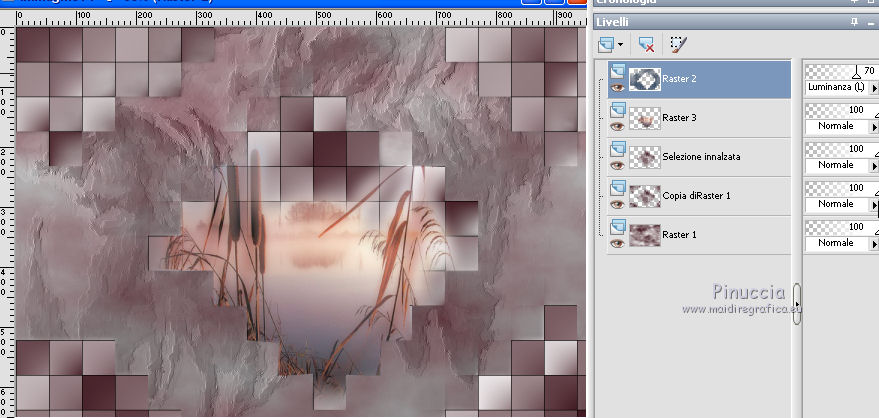Select the layer named Raster 2
The image size is (879, 418).
point(679,79)
